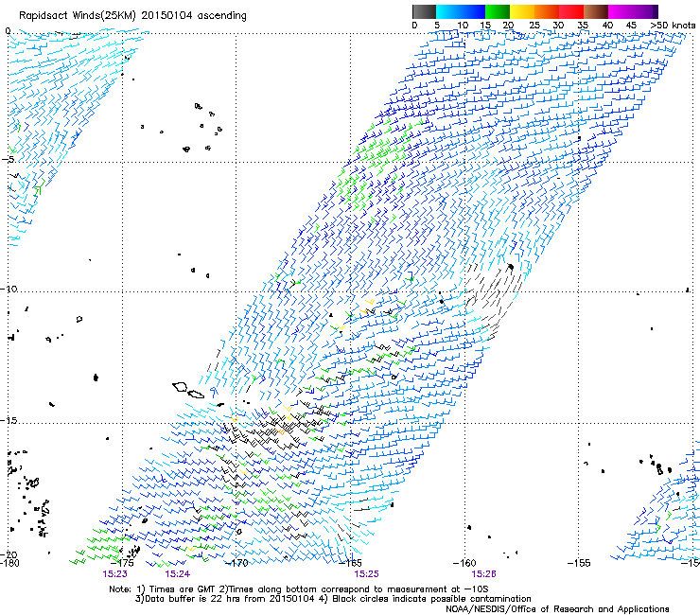
Task: Click the gray 0-5 knots color swatch
Action: click(424, 11)
